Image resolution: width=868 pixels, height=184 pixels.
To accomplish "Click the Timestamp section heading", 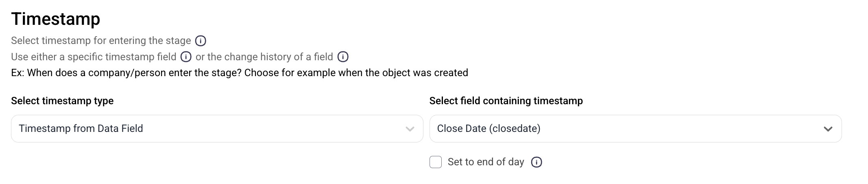I will [56, 19].
